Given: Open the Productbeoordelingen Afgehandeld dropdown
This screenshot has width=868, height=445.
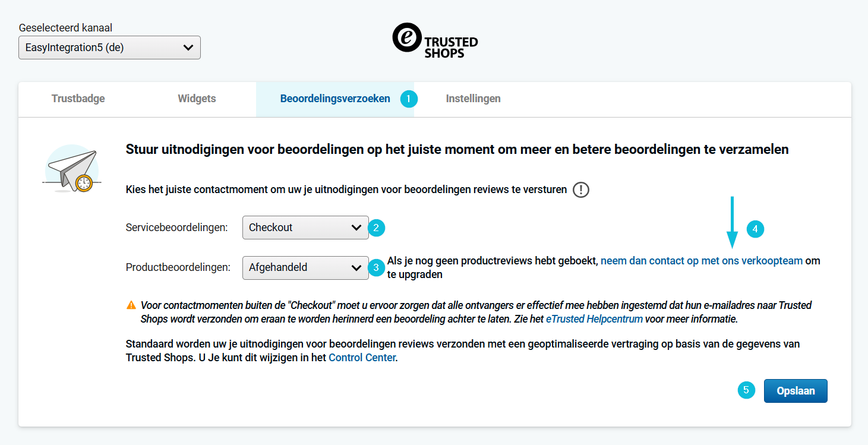Looking at the screenshot, I should pos(305,267).
